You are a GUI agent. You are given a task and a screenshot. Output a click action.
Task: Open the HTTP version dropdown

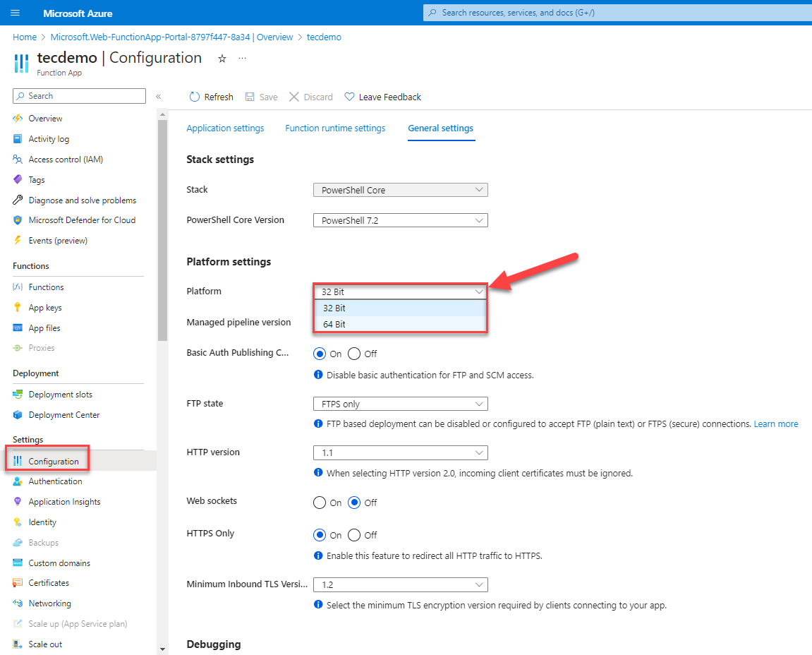click(x=400, y=452)
